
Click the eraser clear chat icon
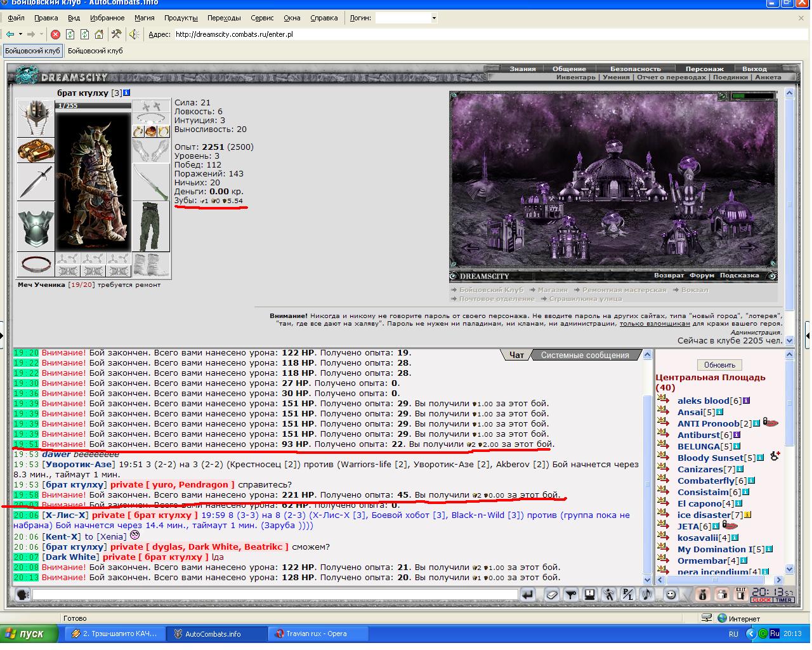(551, 595)
